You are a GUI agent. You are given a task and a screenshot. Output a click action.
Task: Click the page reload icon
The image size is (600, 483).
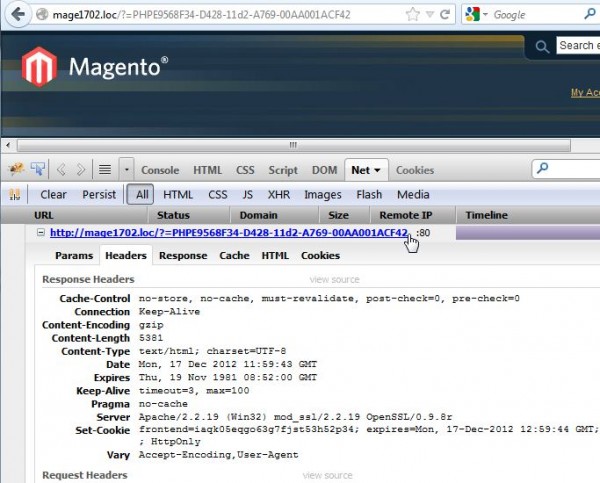pyautogui.click(x=445, y=15)
